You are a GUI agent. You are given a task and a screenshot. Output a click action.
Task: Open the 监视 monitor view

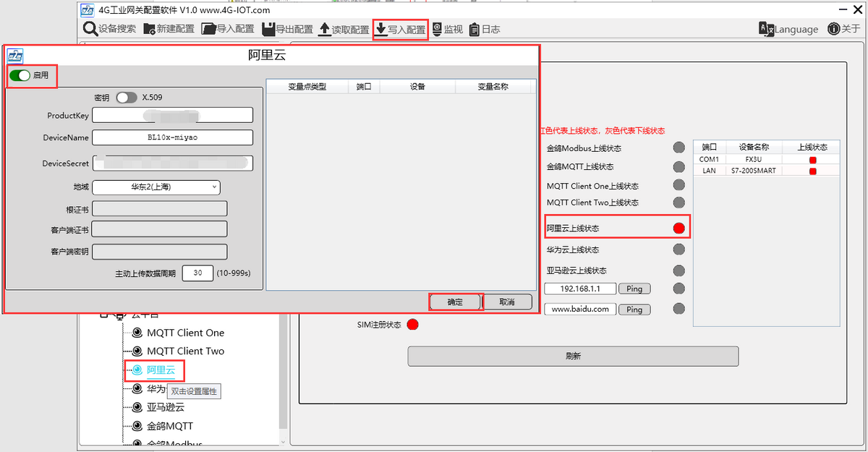[447, 29]
